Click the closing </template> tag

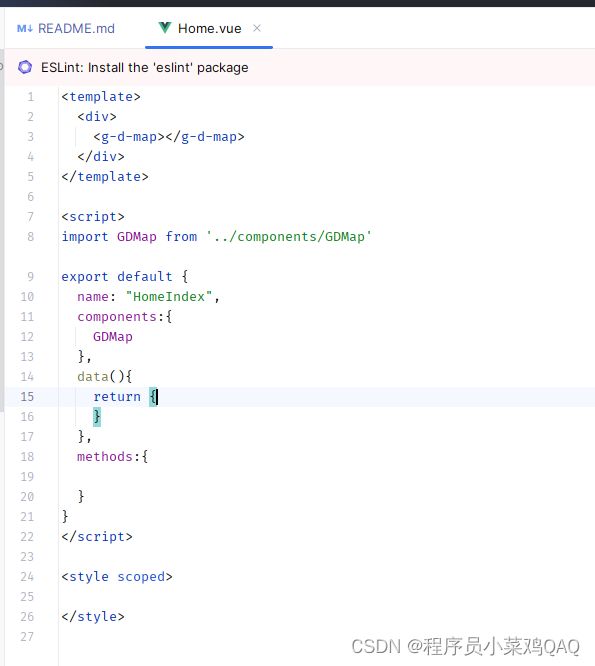[x=105, y=177]
